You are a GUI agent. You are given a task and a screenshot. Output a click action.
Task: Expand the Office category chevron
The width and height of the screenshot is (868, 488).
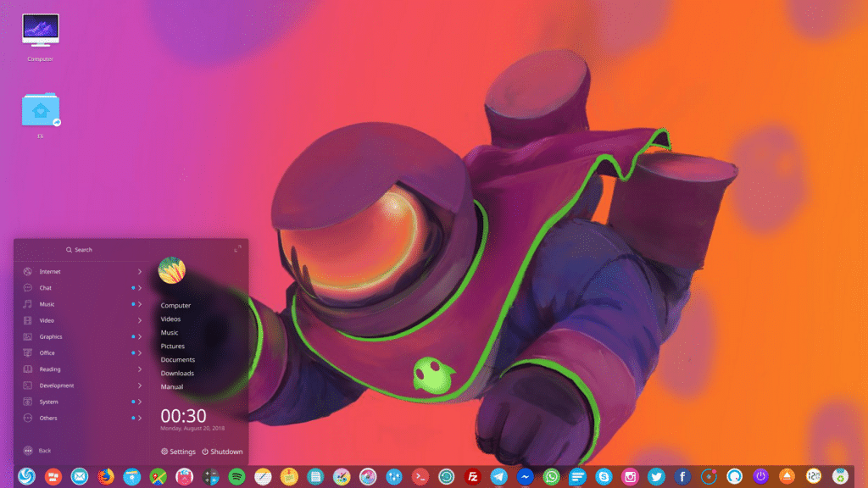(140, 353)
